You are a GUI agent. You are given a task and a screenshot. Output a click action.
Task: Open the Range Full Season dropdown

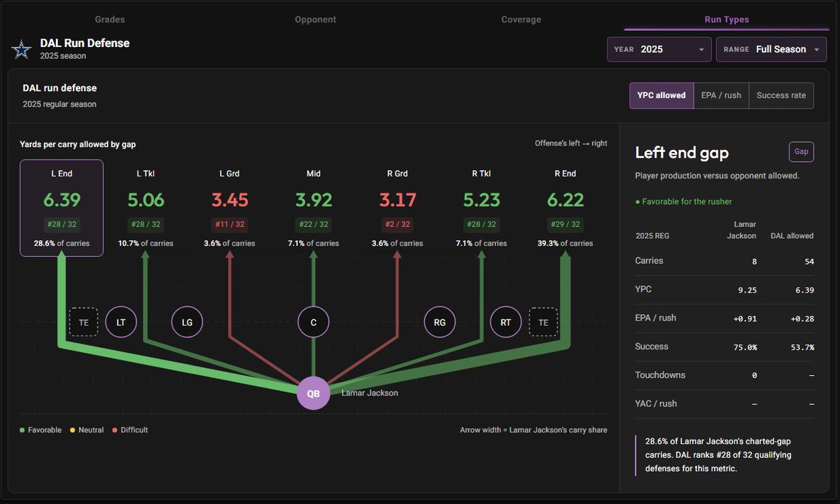[x=771, y=50]
